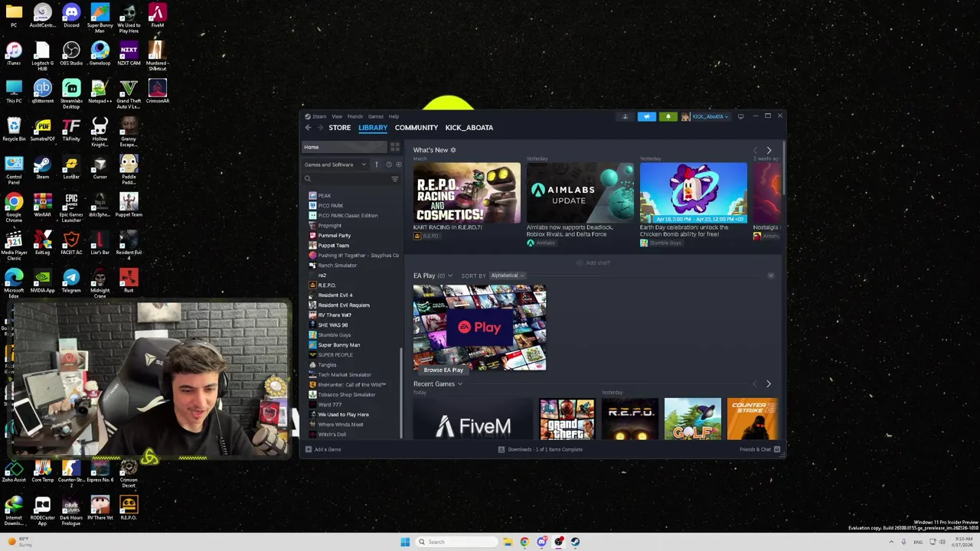Open Steam library back arrow
This screenshot has width=980, height=551.
(308, 128)
